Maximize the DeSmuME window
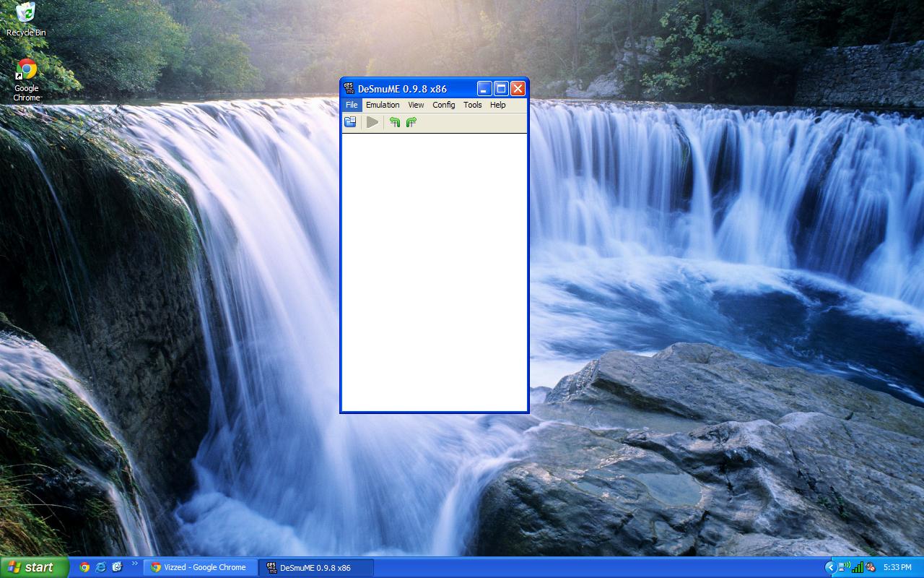 [501, 88]
